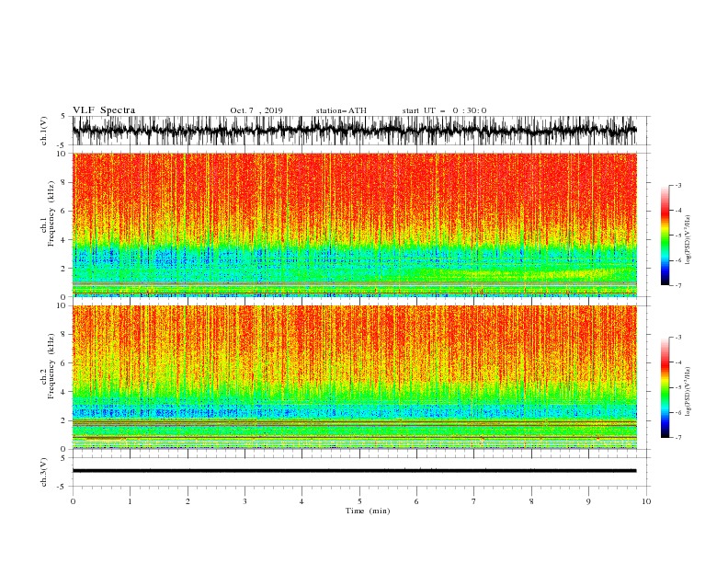Image resolution: width=728 pixels, height=563 pixels.
Task: Click the 'start UT = 0:30:0' text
Action: click(444, 110)
